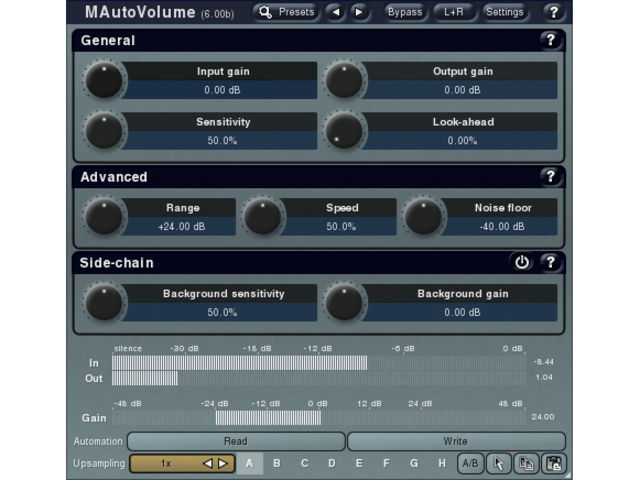Select preset slot A
The image size is (640, 480).
tap(249, 463)
